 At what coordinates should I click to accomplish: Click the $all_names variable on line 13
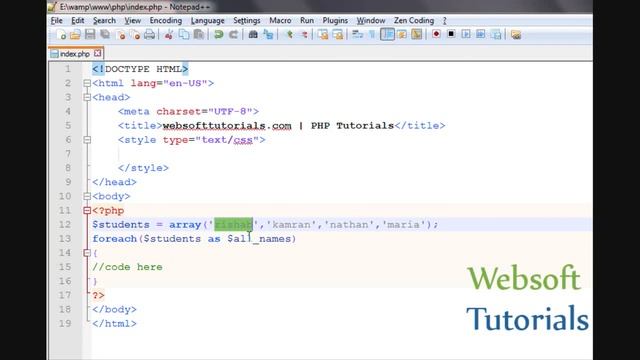pos(259,239)
